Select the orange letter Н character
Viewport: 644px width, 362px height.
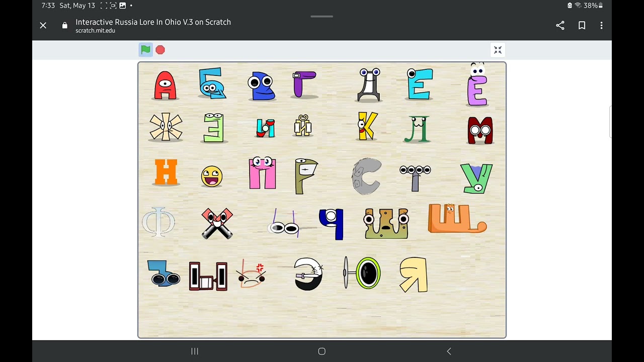(x=166, y=172)
